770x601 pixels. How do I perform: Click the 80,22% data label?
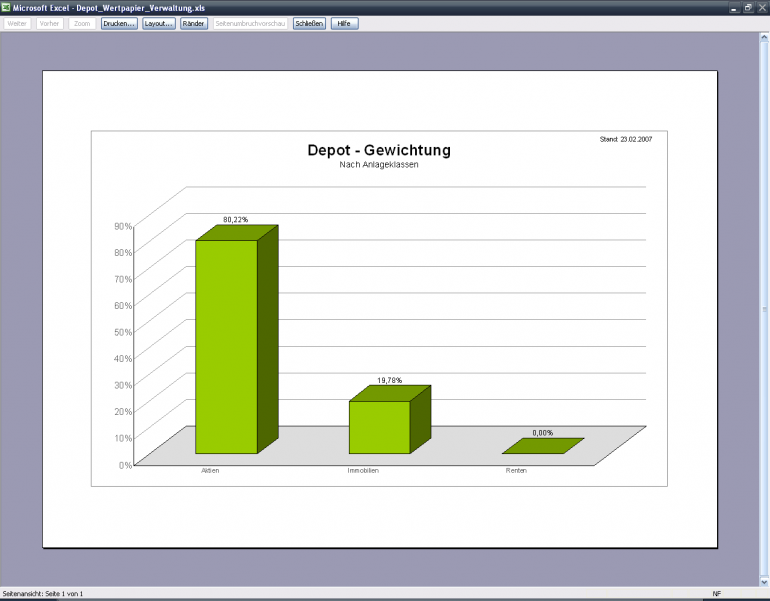[236, 219]
